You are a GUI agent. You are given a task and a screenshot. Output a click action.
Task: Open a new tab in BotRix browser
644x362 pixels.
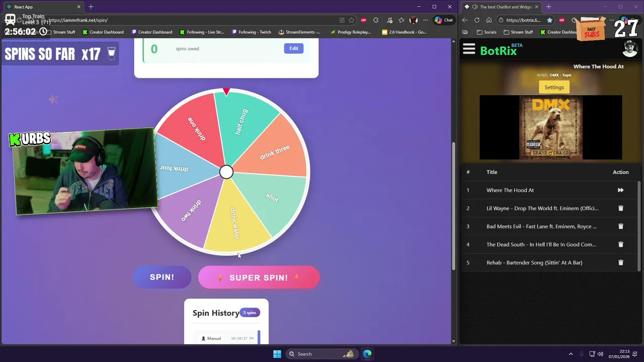coord(548,7)
